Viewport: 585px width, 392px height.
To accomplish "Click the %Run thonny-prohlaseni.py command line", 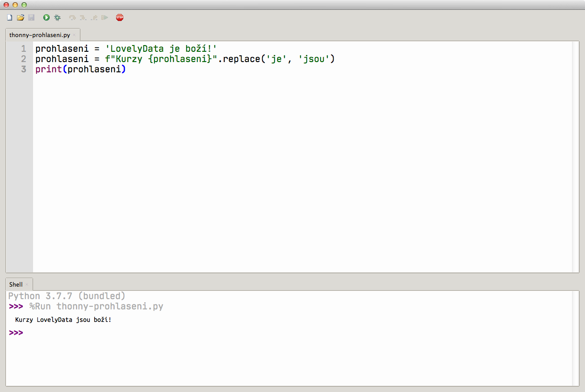I will point(96,307).
